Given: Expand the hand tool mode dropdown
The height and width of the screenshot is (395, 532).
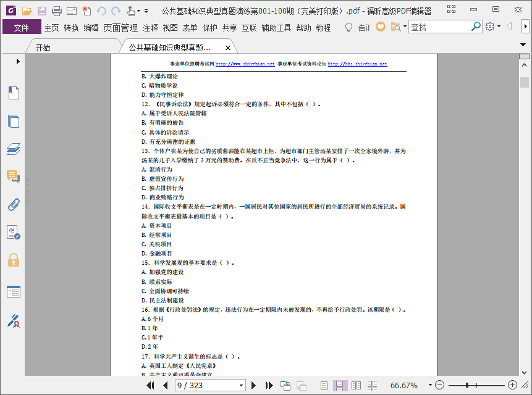Looking at the screenshot, I should (x=138, y=11).
